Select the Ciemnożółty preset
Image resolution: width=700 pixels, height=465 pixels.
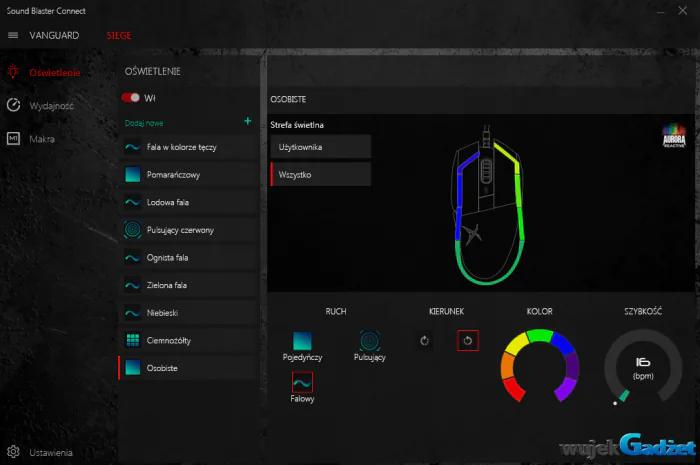pos(189,340)
